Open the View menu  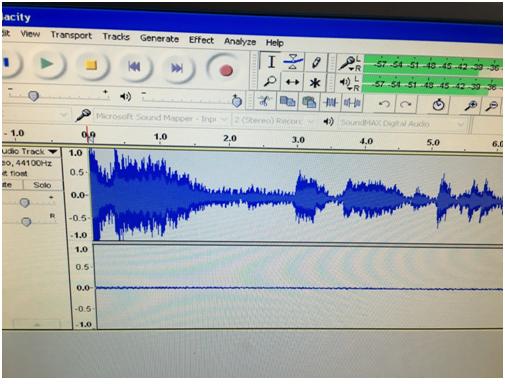click(x=30, y=34)
